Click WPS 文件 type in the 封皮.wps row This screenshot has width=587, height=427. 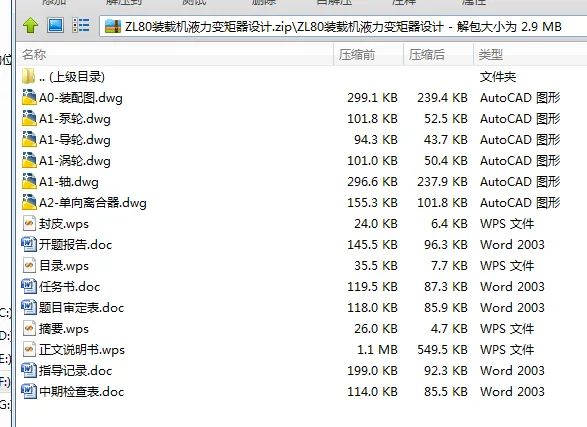[507, 223]
